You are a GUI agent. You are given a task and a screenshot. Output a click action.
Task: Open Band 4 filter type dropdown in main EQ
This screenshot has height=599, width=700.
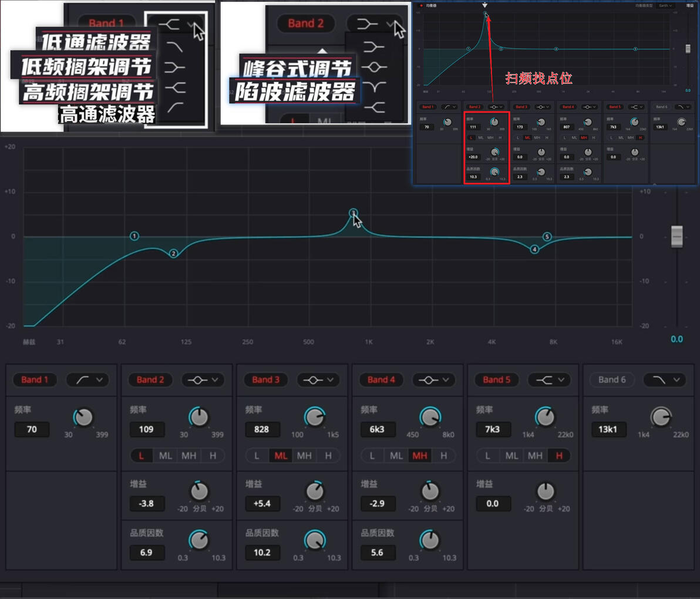pos(434,380)
